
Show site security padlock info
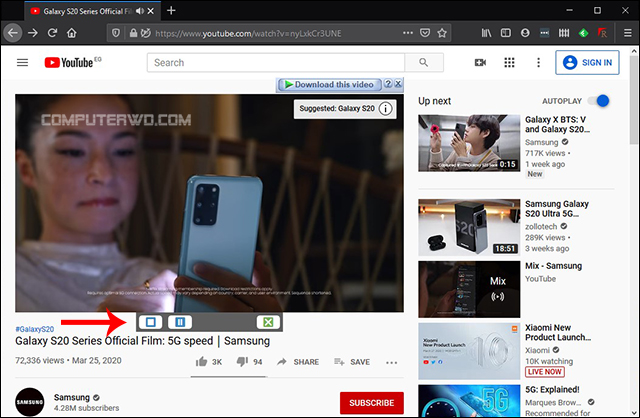133,33
